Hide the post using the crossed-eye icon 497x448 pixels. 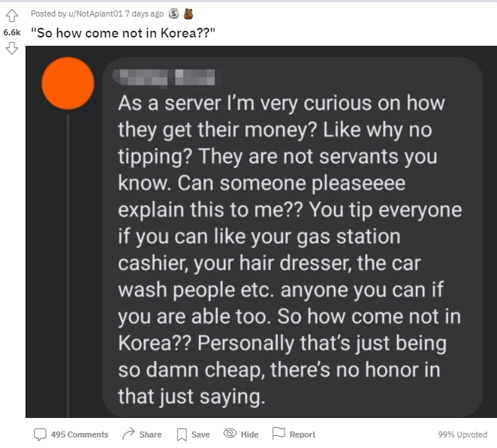(230, 433)
